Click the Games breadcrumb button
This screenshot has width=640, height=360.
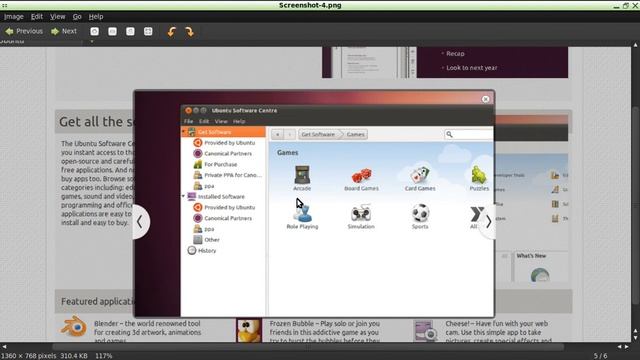pos(355,134)
